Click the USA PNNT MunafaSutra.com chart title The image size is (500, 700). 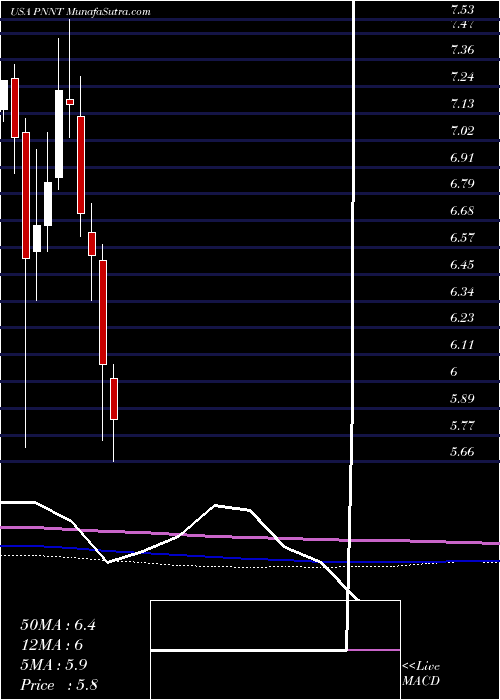81,12
